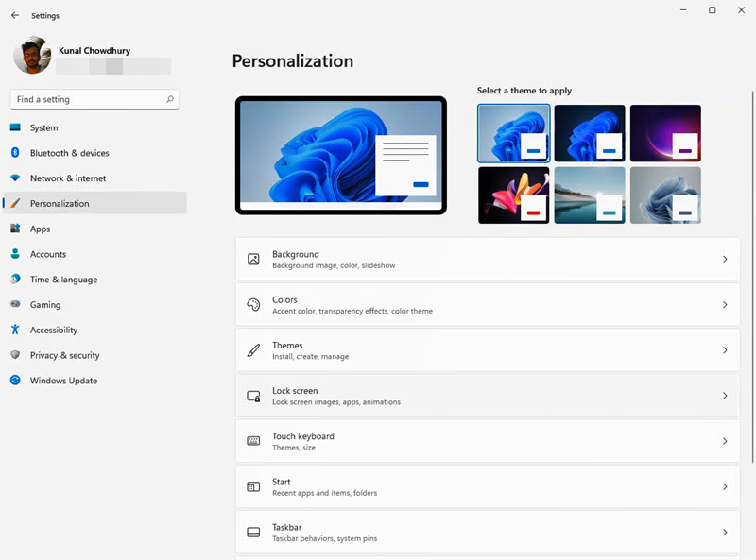Viewport: 756px width, 560px height.
Task: Go to Privacy & security
Action: coord(95,355)
